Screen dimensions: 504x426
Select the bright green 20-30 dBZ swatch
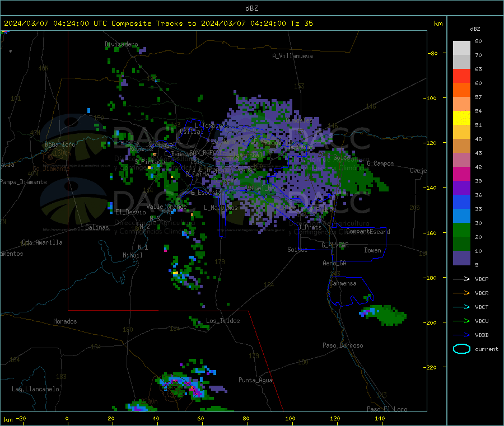pyautogui.click(x=461, y=230)
